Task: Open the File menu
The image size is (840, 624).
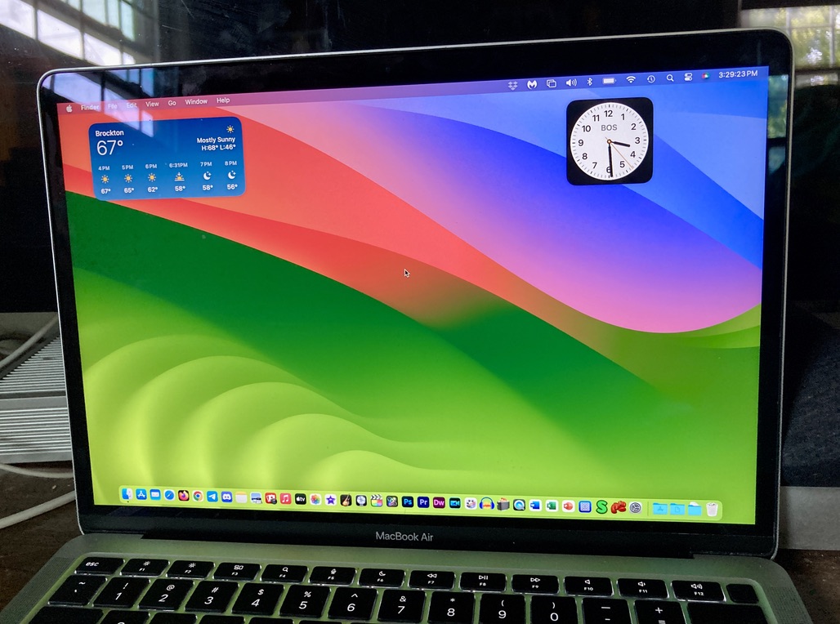Action: pos(113,106)
